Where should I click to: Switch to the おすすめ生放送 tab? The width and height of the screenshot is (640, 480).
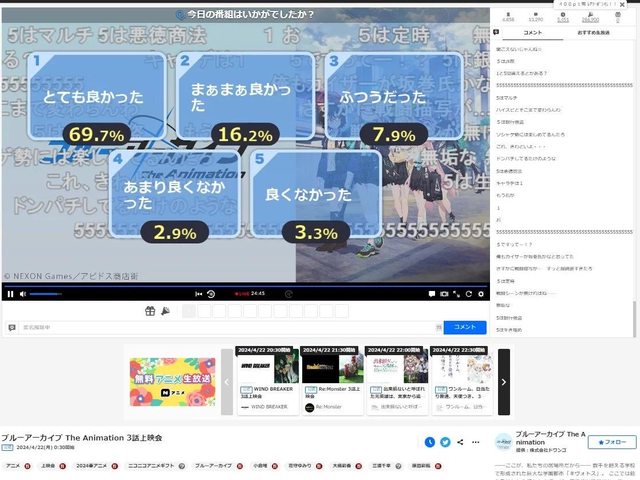[593, 33]
